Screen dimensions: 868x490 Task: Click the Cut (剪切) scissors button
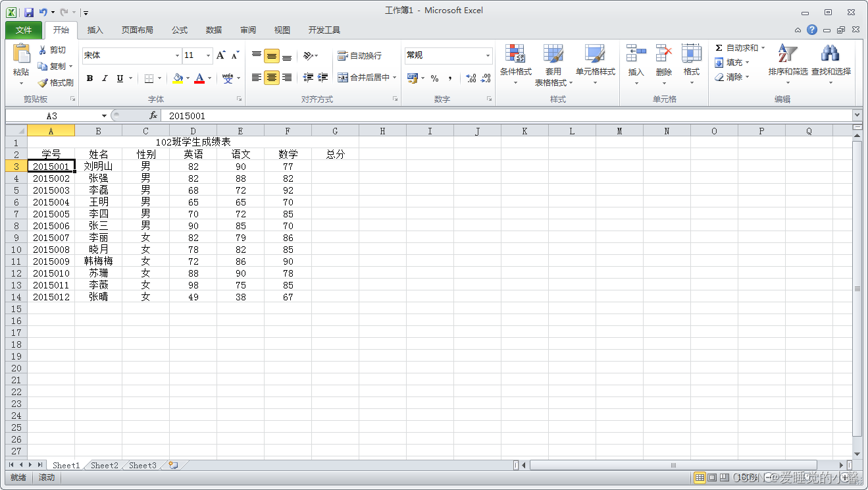52,50
